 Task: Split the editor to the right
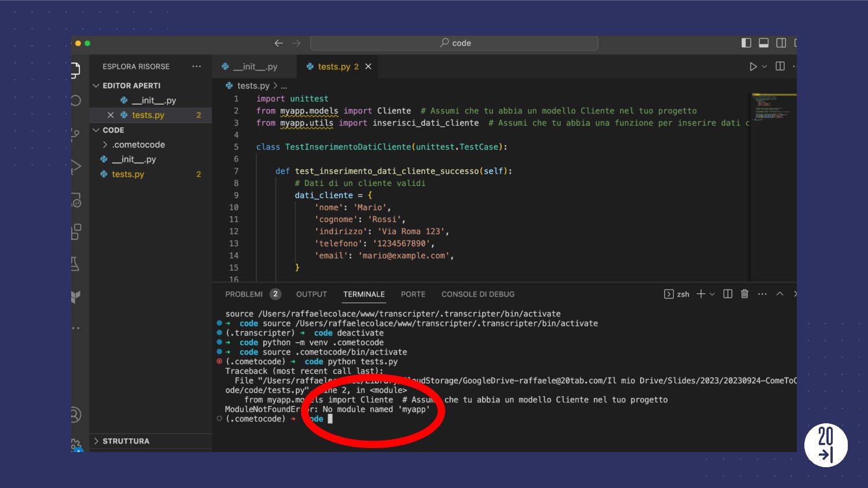[x=780, y=66]
